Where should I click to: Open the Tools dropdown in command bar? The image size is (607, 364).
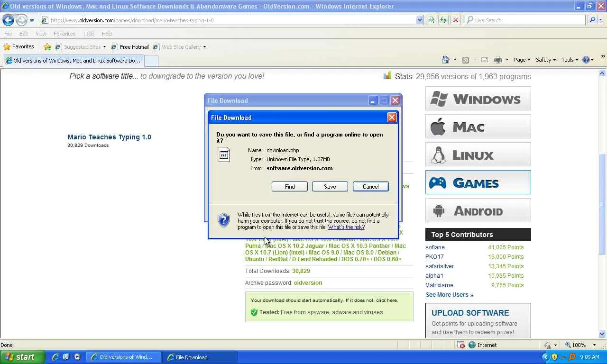coord(570,60)
